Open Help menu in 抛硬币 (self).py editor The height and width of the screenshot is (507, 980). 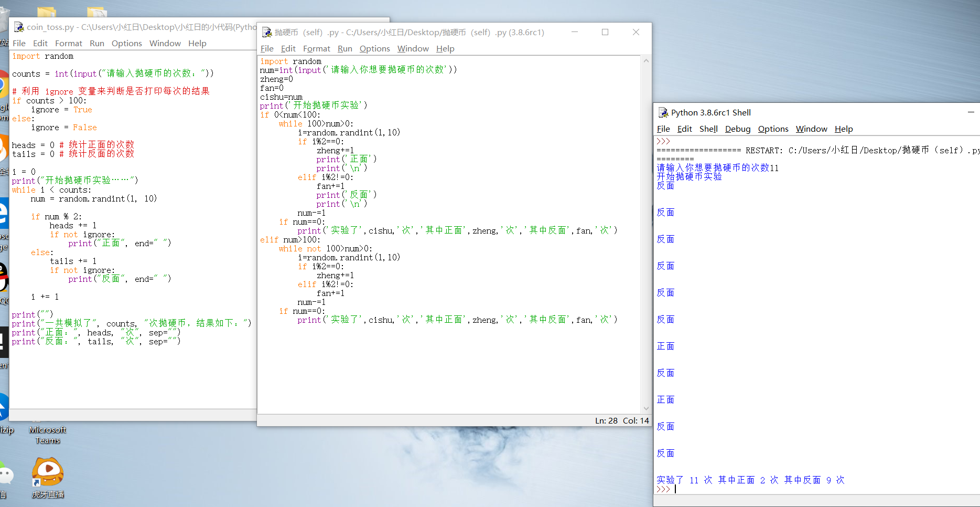445,48
